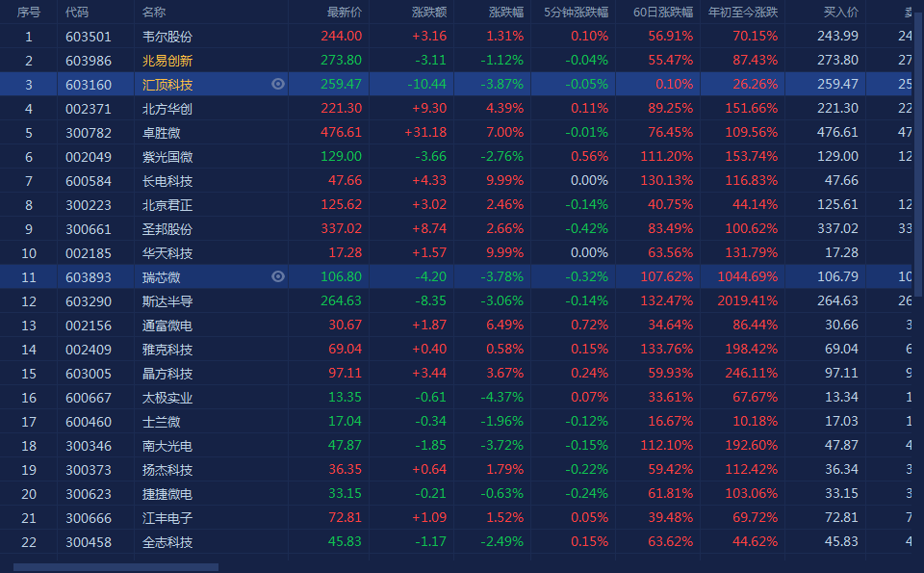Select stock name 长电科技
Image resolution: width=924 pixels, height=573 pixels.
click(x=167, y=181)
